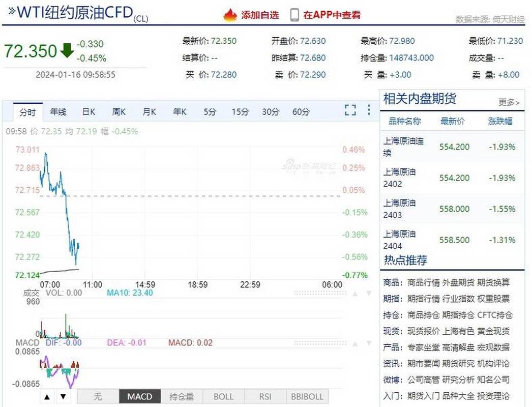
Task: Open the three-dot chart options menu
Action: [x=368, y=110]
